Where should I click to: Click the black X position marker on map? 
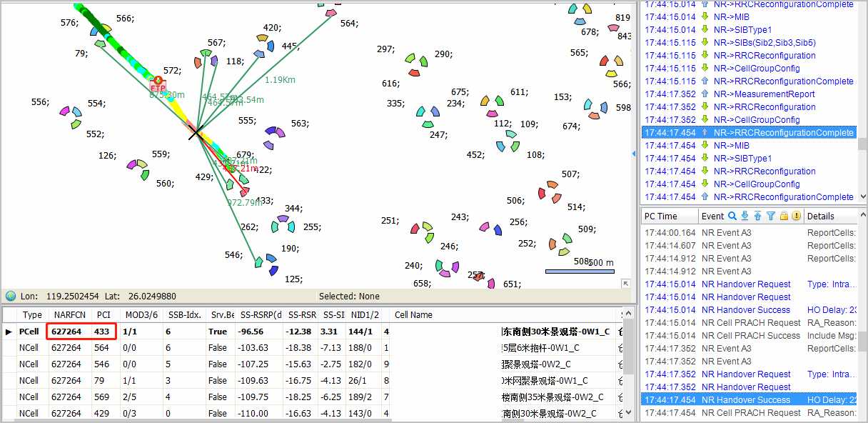[x=195, y=132]
